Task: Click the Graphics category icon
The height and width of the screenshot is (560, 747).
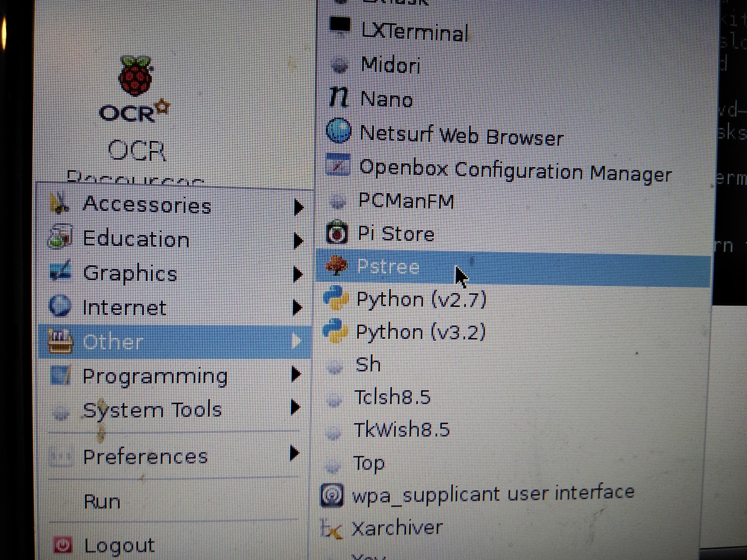Action: tap(61, 272)
